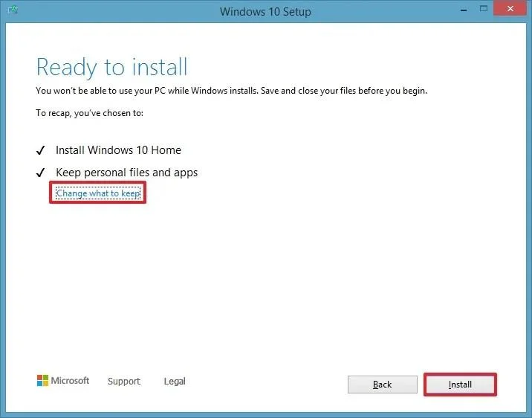Close the Windows 10 Setup window
This screenshot has height=418, width=532.
tap(510, 8)
